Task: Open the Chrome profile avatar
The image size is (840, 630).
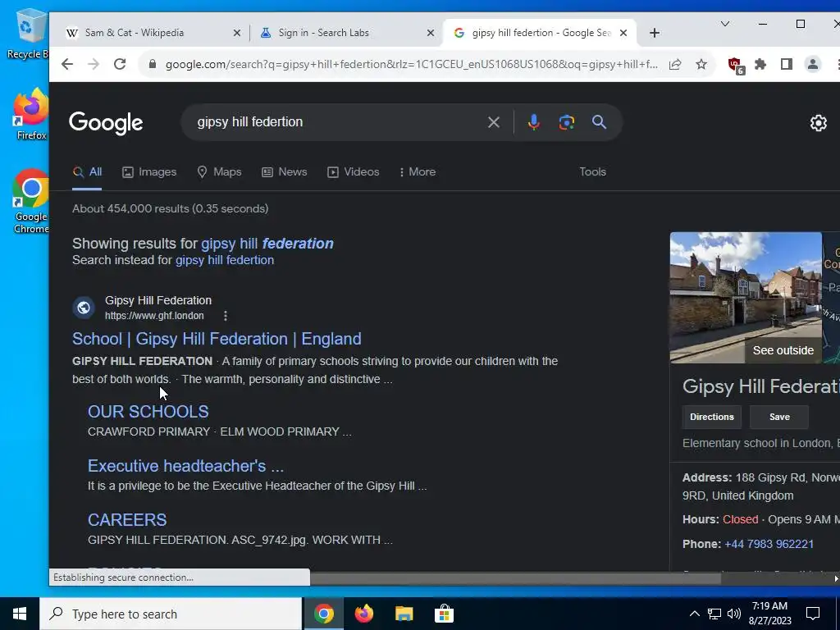Action: click(813, 64)
